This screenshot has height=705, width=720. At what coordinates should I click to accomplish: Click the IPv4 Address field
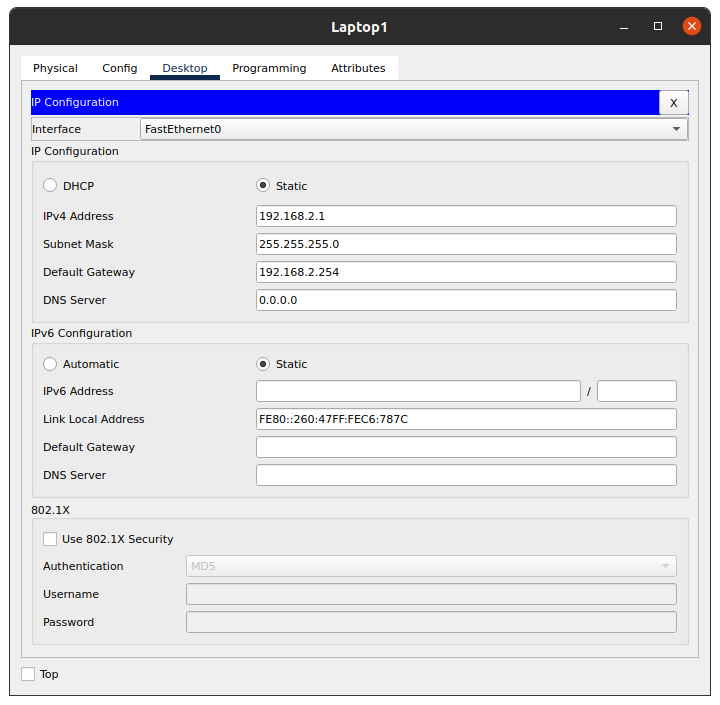click(x=466, y=216)
